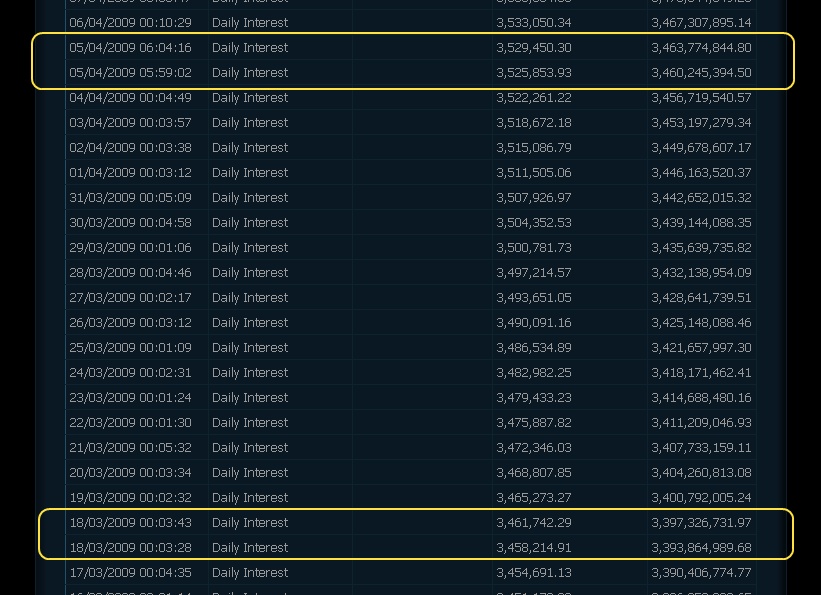The image size is (821, 595).
Task: Click the 05/04/2009 06:04:16 timestamp
Action: (x=130, y=48)
